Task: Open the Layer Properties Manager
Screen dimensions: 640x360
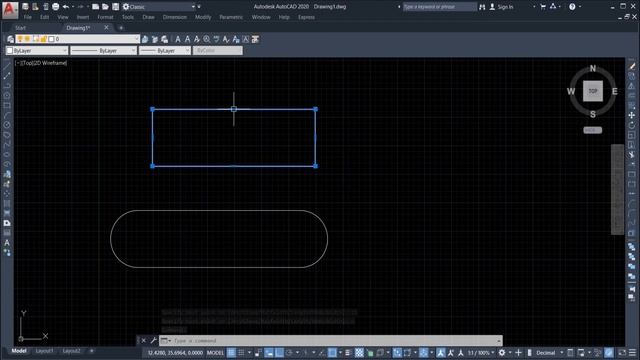Action: click(x=10, y=39)
